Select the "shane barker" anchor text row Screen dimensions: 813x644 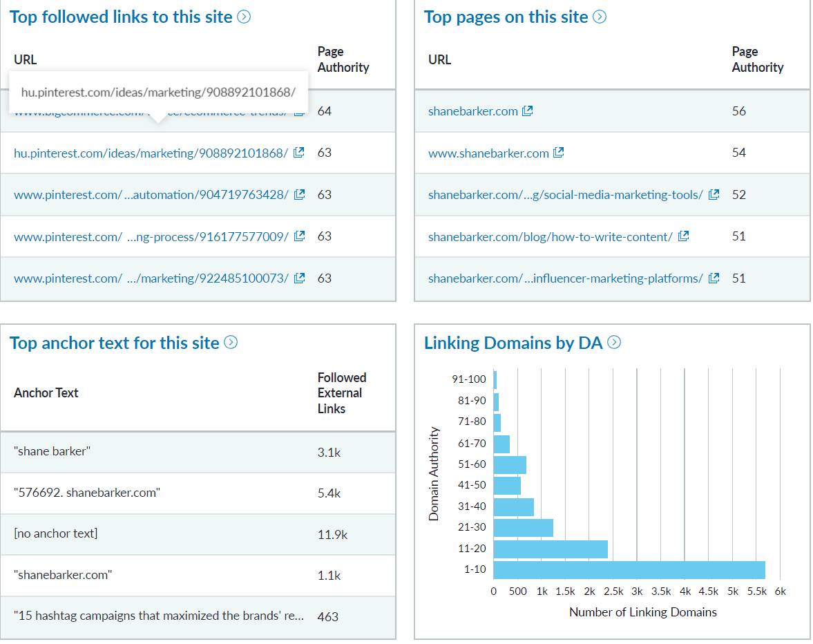pos(198,452)
